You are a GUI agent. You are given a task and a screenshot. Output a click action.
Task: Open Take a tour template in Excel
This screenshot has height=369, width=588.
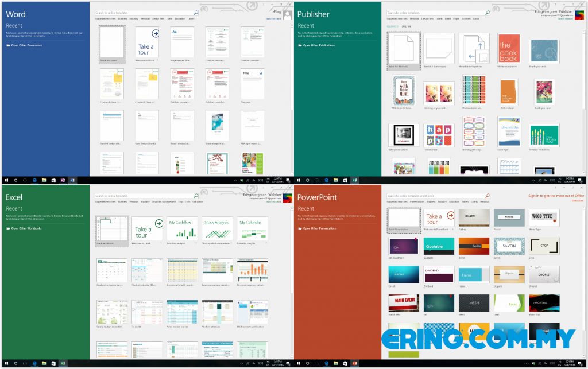[147, 230]
